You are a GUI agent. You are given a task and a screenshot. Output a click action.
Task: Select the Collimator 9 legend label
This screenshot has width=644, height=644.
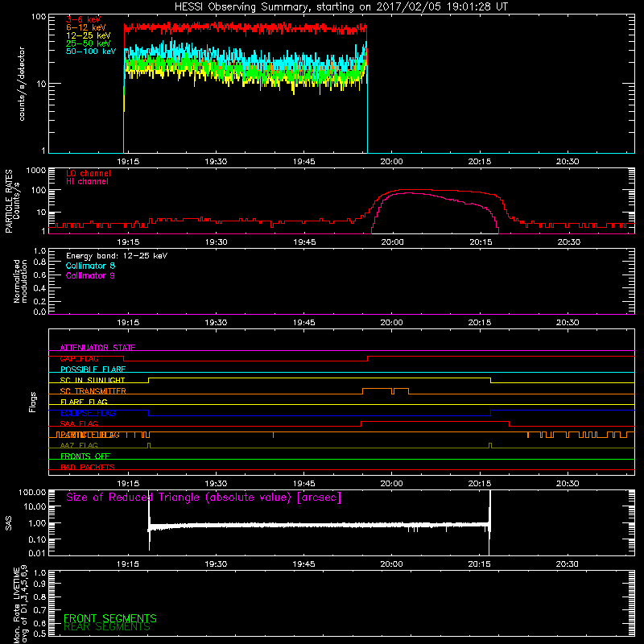(x=90, y=275)
